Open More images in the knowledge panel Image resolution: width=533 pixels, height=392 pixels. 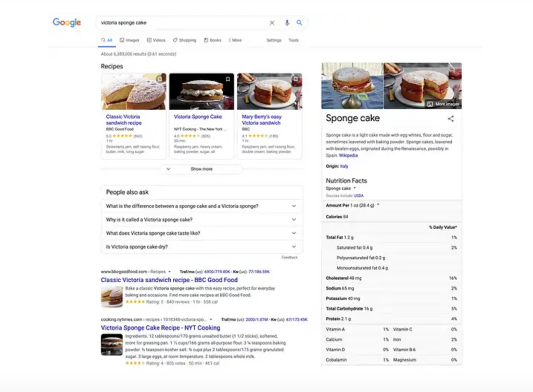click(x=443, y=104)
